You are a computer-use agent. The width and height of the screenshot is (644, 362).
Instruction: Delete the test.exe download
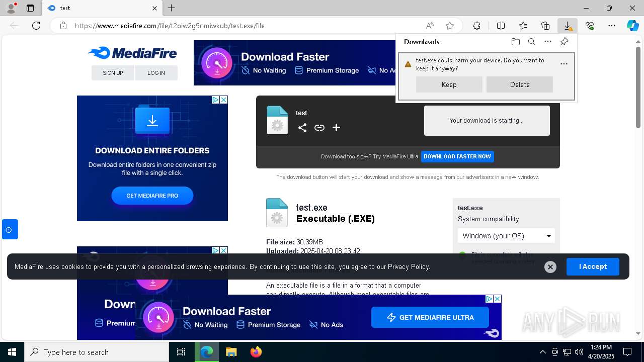point(520,84)
